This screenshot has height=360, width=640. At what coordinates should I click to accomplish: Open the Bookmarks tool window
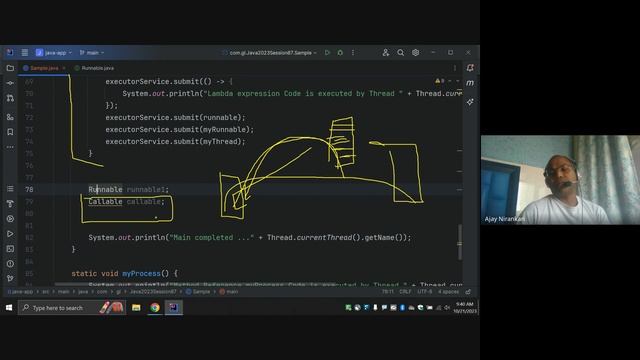coord(10,132)
